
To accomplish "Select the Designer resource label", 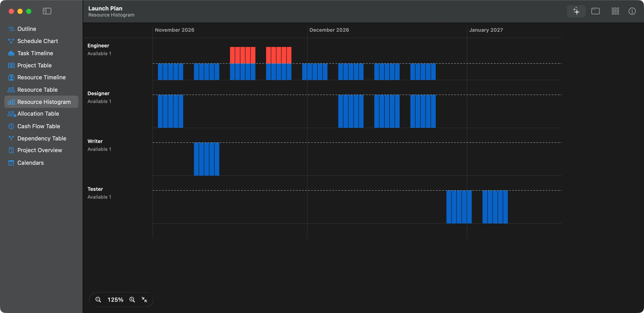I will [99, 93].
